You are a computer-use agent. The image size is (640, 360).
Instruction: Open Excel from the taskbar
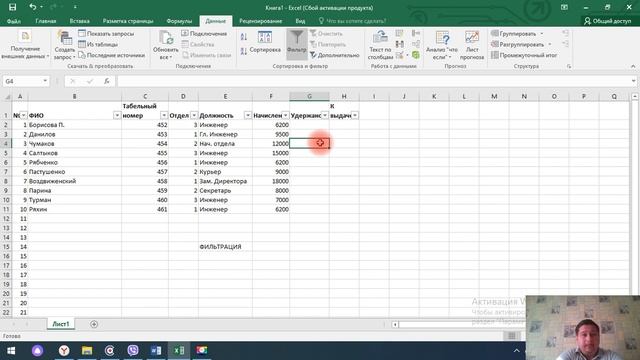click(x=179, y=351)
